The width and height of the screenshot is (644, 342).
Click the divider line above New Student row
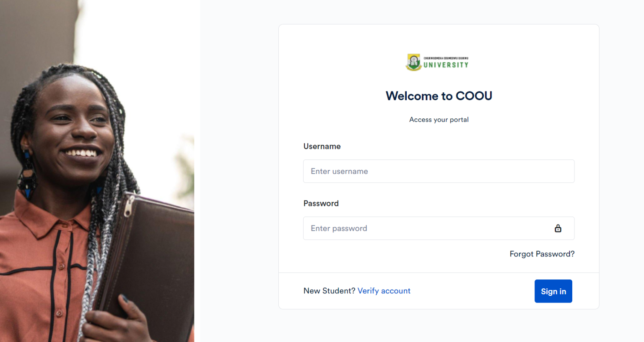(439, 272)
